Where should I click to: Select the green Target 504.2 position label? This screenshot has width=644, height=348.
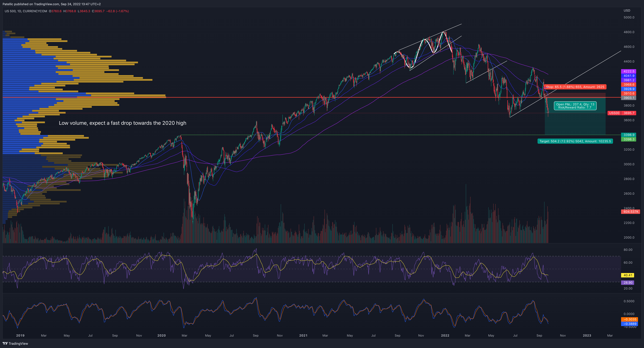[575, 141]
